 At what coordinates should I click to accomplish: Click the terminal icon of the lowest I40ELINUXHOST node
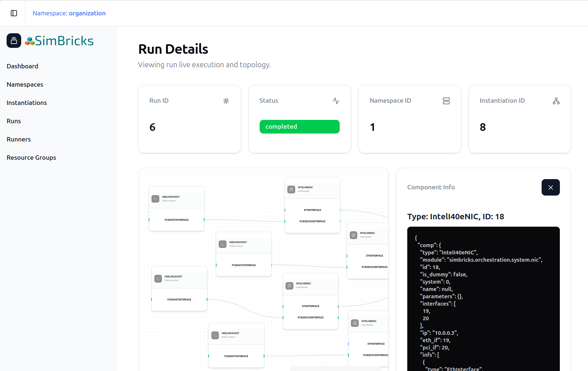pyautogui.click(x=215, y=335)
